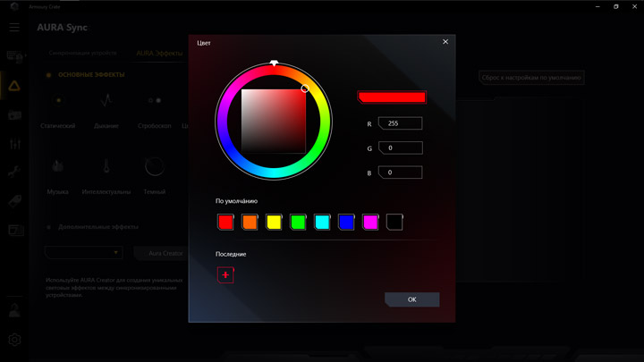Switch to Синхронизация устройств tab
This screenshot has height=362, width=644.
82,53
